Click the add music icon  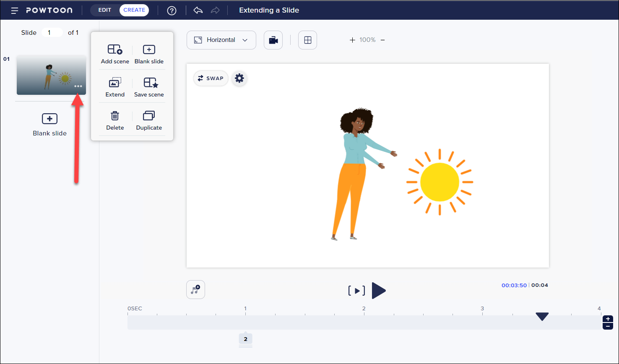pyautogui.click(x=195, y=289)
